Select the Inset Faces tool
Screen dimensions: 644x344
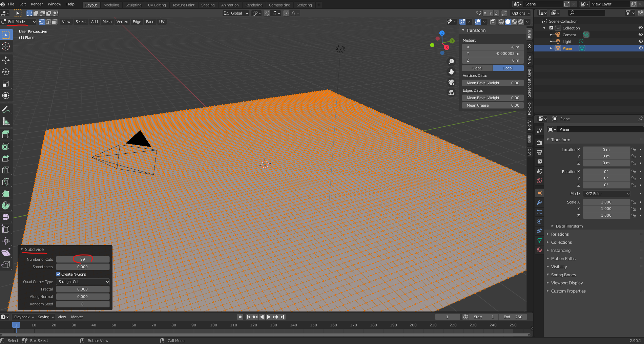pyautogui.click(x=6, y=147)
